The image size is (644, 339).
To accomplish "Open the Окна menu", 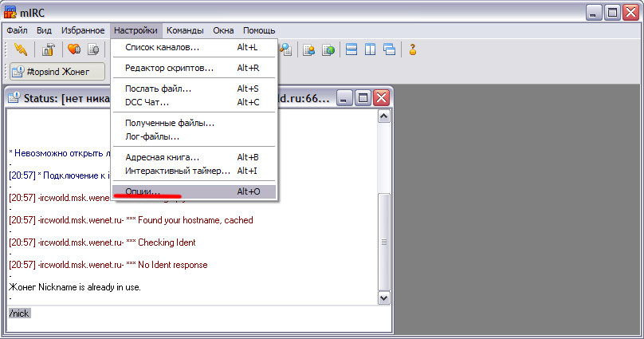I will [223, 30].
